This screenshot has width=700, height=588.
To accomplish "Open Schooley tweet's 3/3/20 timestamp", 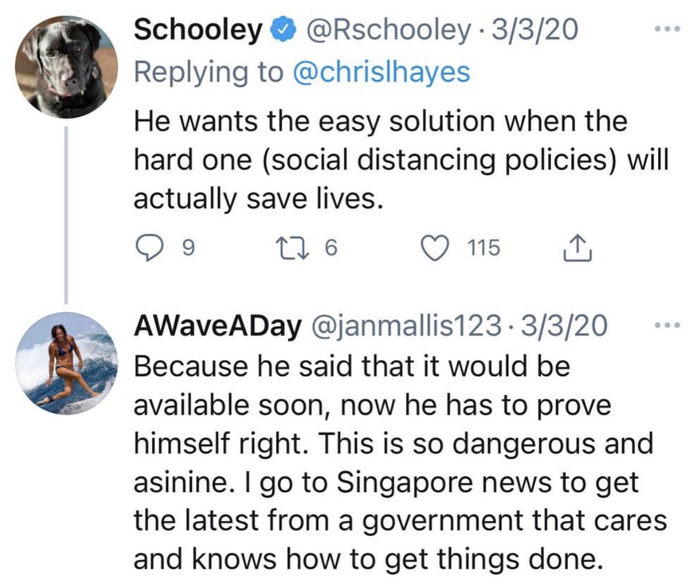I will (535, 30).
